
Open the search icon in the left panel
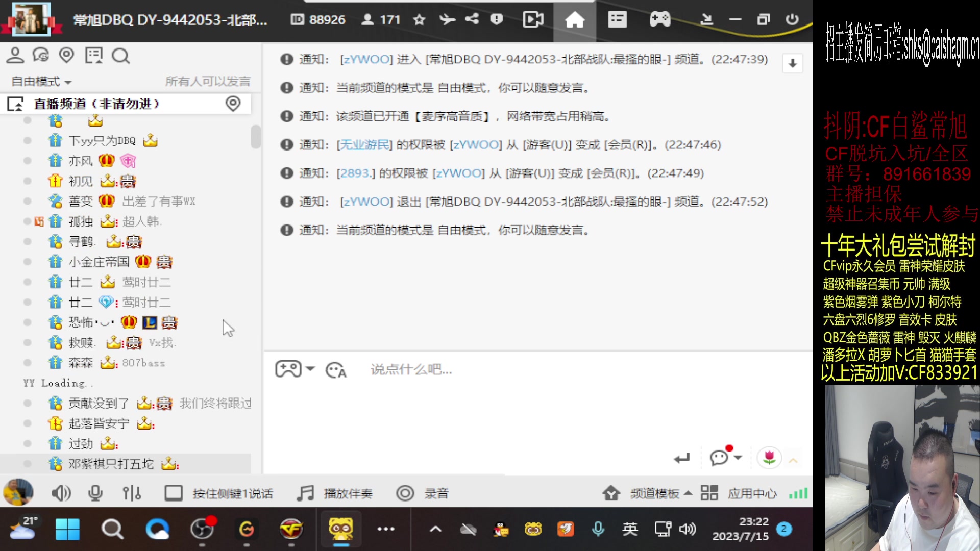[x=120, y=56]
